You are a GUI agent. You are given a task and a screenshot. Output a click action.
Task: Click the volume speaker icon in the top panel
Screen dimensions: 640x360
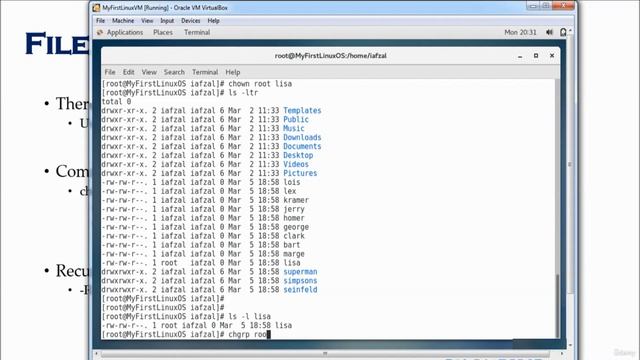point(549,32)
